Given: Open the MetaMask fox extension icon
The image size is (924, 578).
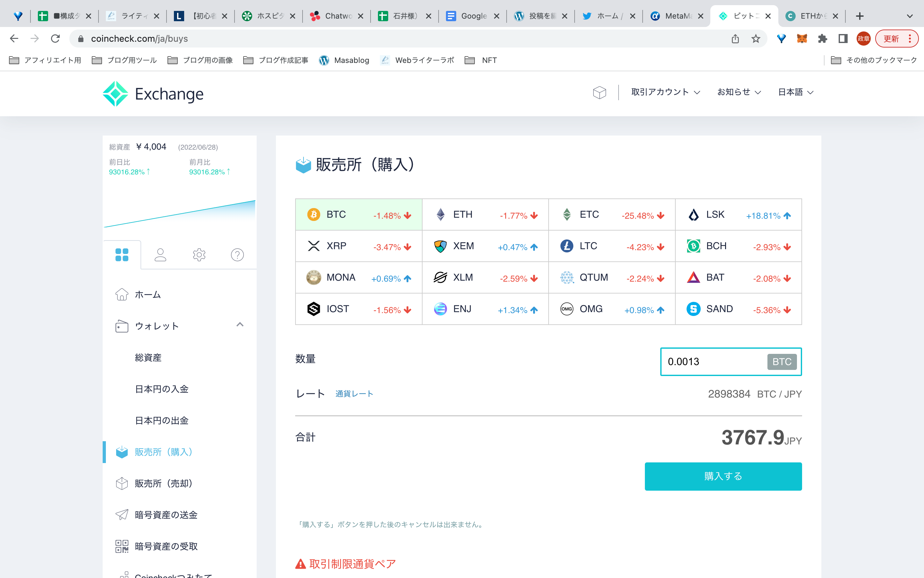Looking at the screenshot, I should click(x=802, y=39).
